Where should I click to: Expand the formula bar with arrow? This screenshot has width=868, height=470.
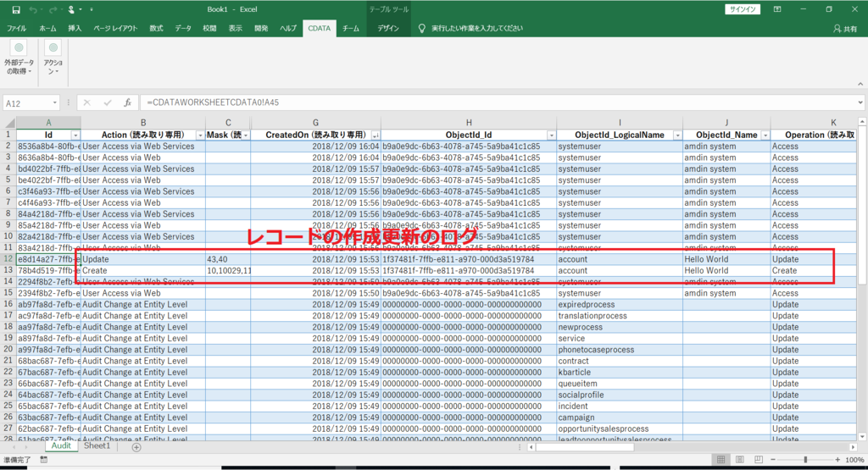point(860,102)
